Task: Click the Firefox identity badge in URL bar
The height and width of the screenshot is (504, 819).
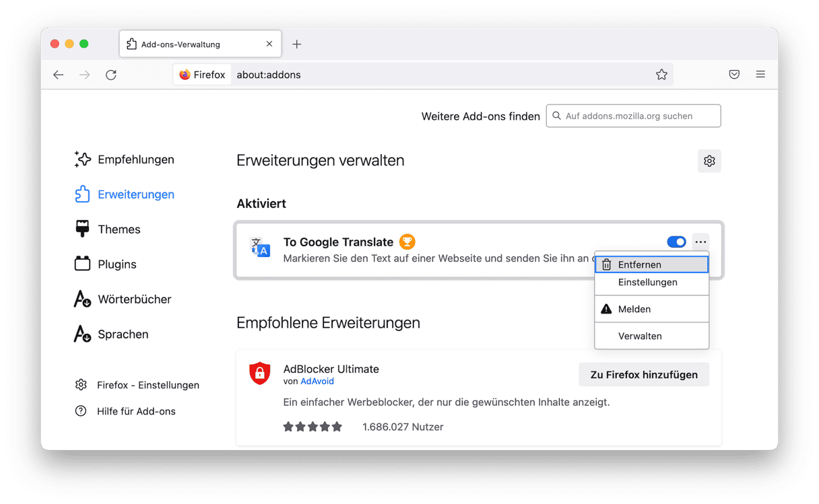Action: [x=202, y=75]
